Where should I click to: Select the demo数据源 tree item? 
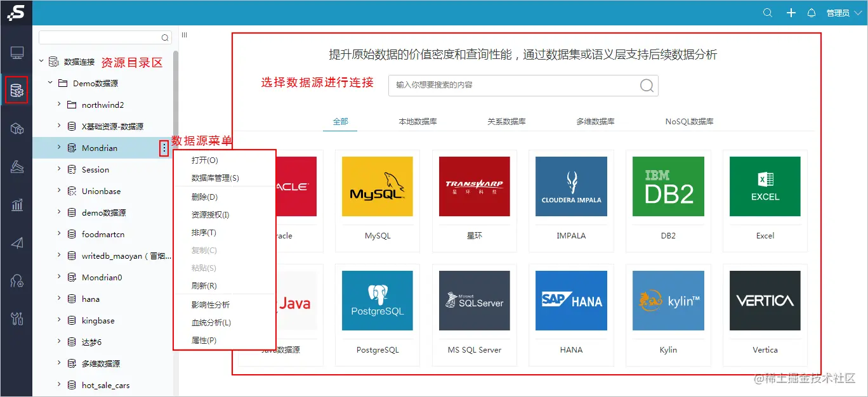click(x=104, y=212)
